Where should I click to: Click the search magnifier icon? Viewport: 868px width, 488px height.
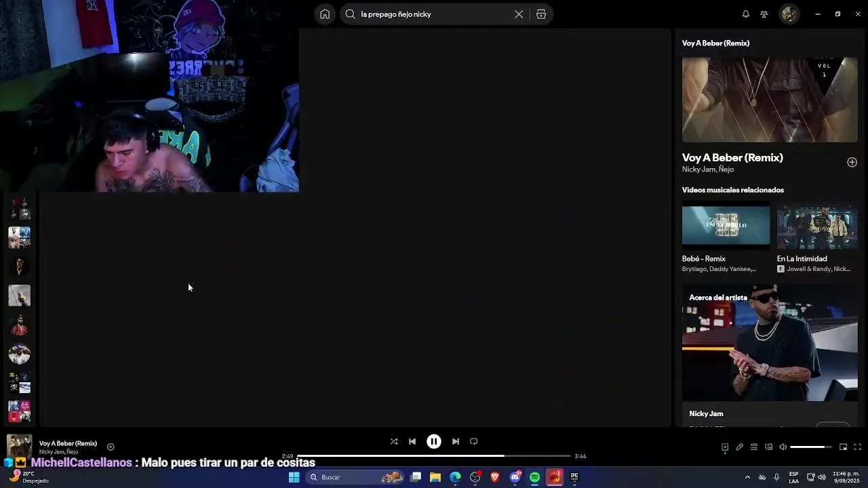click(350, 14)
